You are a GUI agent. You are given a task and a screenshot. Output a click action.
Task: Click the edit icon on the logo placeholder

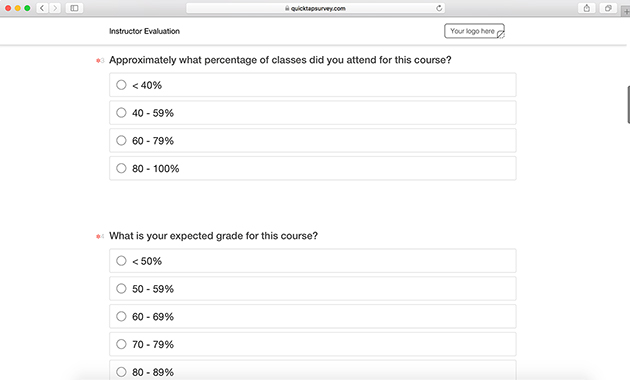(501, 35)
